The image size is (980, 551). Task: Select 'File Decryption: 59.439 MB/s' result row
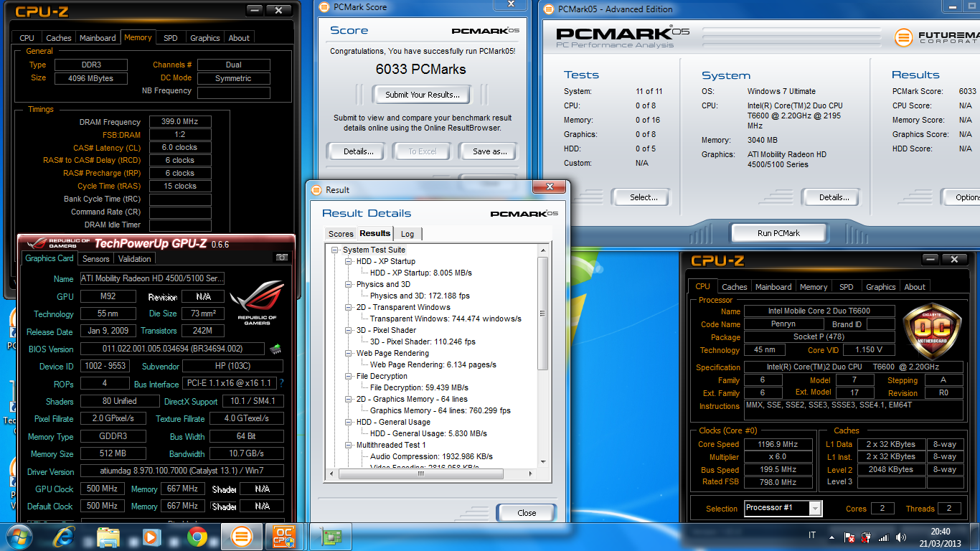click(419, 387)
